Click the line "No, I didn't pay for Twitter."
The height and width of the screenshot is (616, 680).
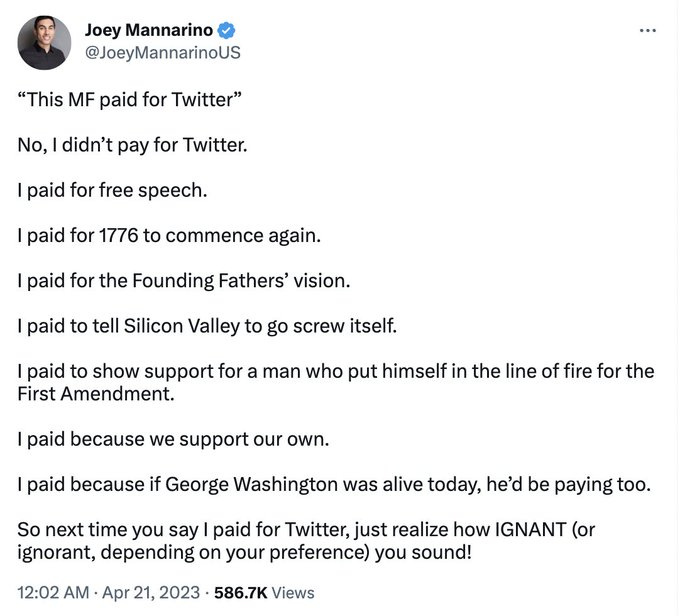coord(132,146)
